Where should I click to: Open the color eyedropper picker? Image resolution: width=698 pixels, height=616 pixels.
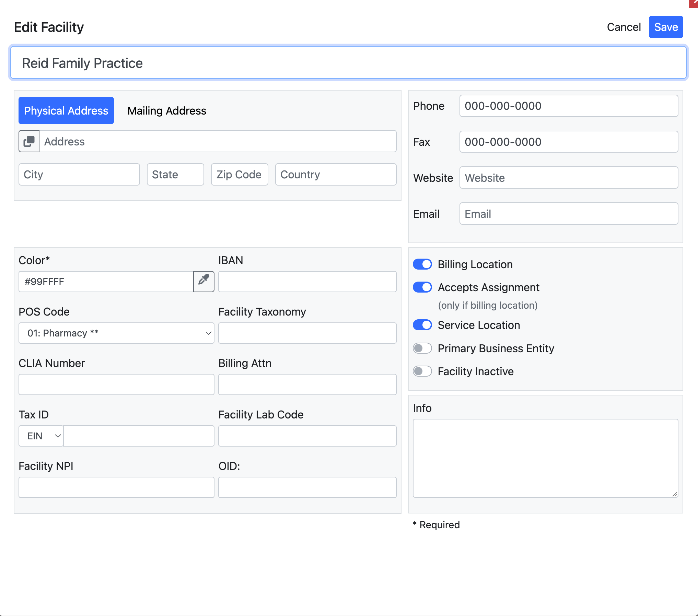pyautogui.click(x=203, y=282)
